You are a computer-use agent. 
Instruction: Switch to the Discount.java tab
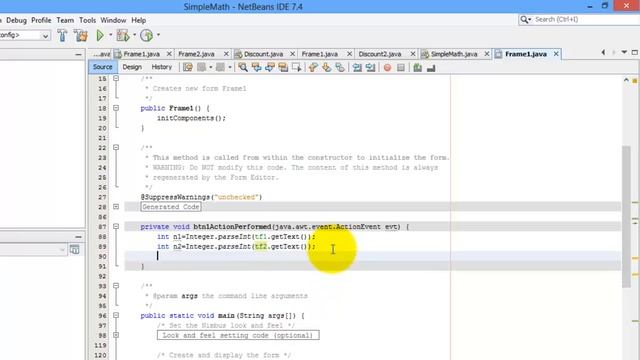pyautogui.click(x=263, y=54)
